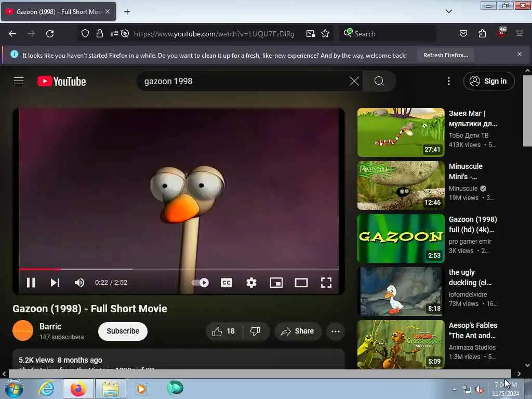Like the video with 18 likes
The image size is (532, 399).
point(224,331)
